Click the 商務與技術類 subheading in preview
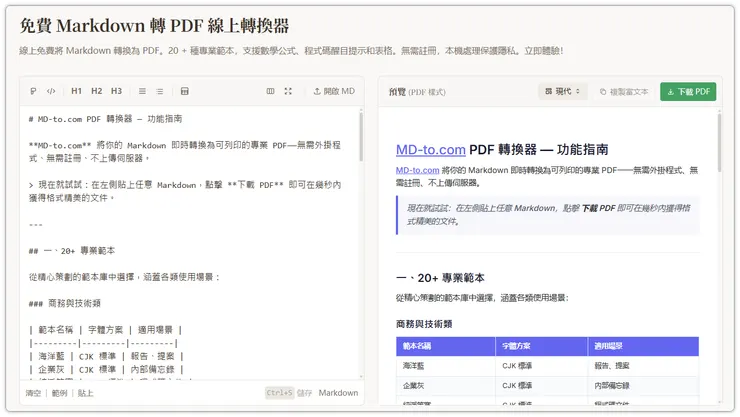 pos(424,324)
